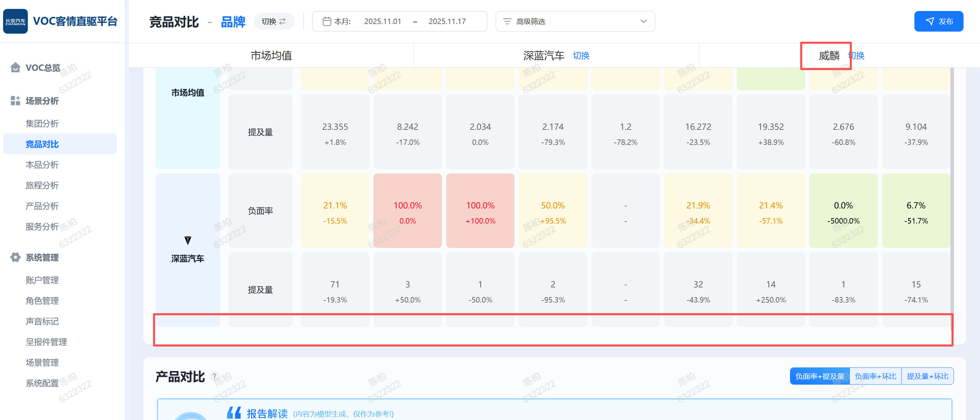
Task: Click the red 100.0% 负面率 cell
Action: (x=407, y=211)
